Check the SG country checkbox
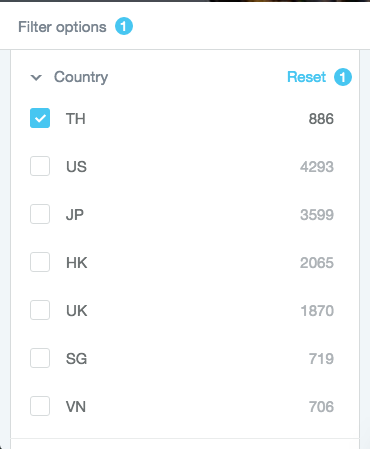370x449 pixels. coord(40,358)
